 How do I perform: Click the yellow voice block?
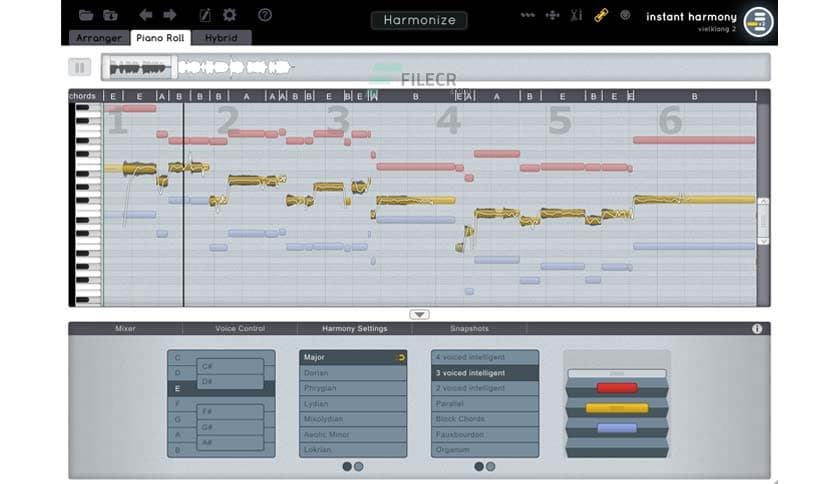coord(617,408)
